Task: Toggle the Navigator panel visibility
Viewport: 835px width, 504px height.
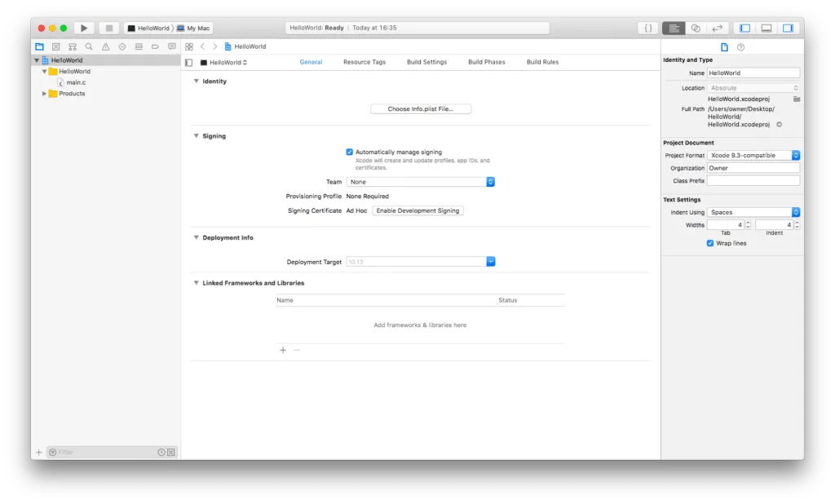Action: point(744,28)
